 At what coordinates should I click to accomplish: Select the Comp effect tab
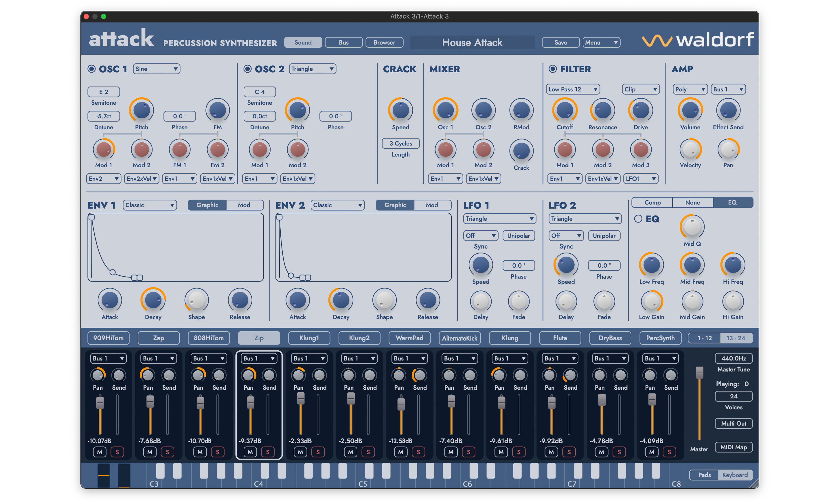[652, 203]
